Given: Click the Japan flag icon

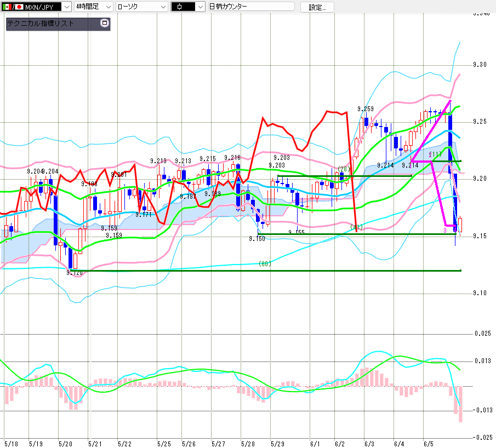Looking at the screenshot, I should pos(19,7).
